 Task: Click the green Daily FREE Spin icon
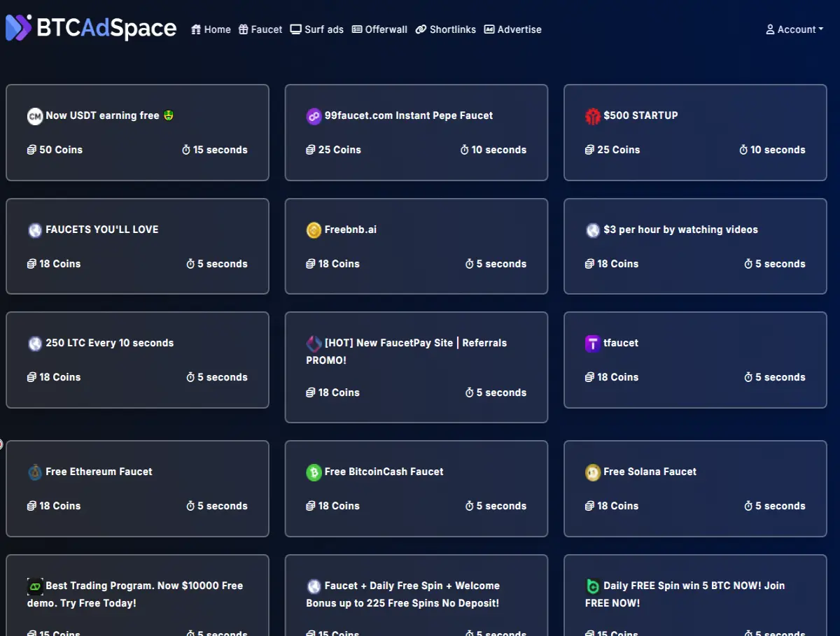pos(593,586)
